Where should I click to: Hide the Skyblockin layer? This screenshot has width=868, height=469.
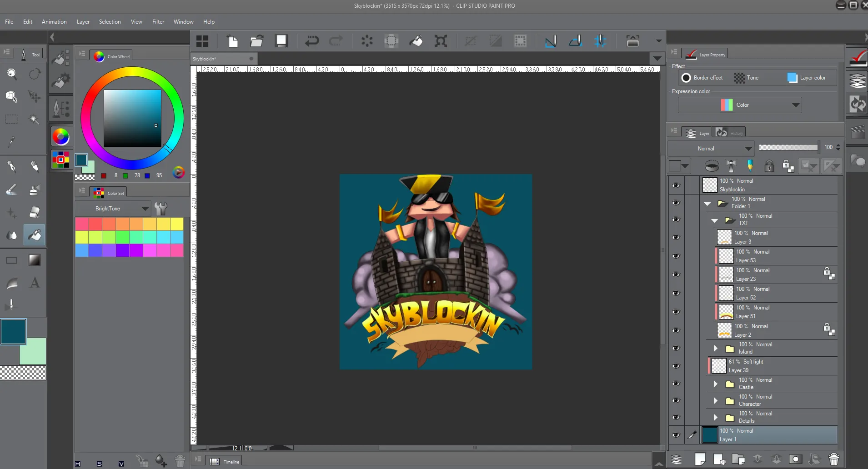click(x=676, y=185)
